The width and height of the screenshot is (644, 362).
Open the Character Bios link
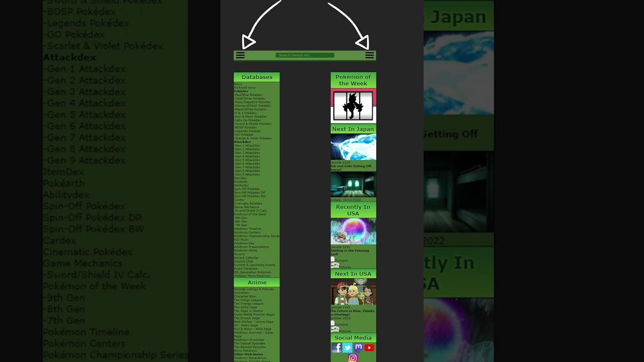point(245,297)
